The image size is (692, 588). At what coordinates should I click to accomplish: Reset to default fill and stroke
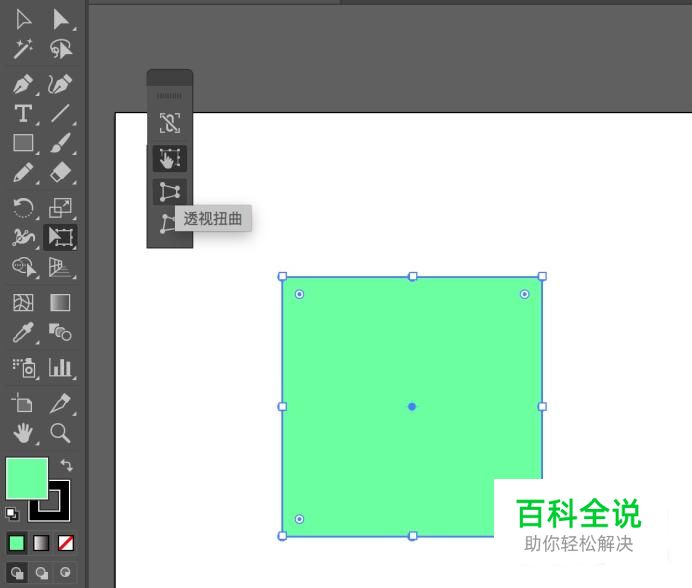pyautogui.click(x=12, y=513)
